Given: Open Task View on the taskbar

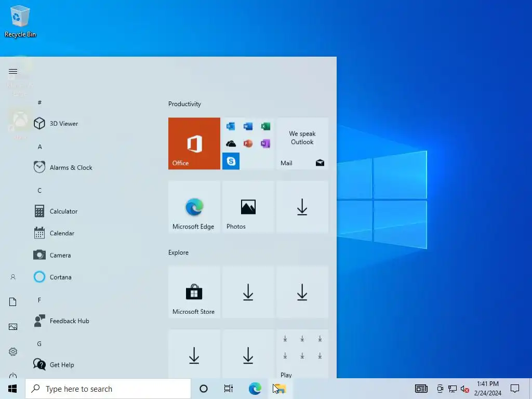Looking at the screenshot, I should (x=229, y=389).
